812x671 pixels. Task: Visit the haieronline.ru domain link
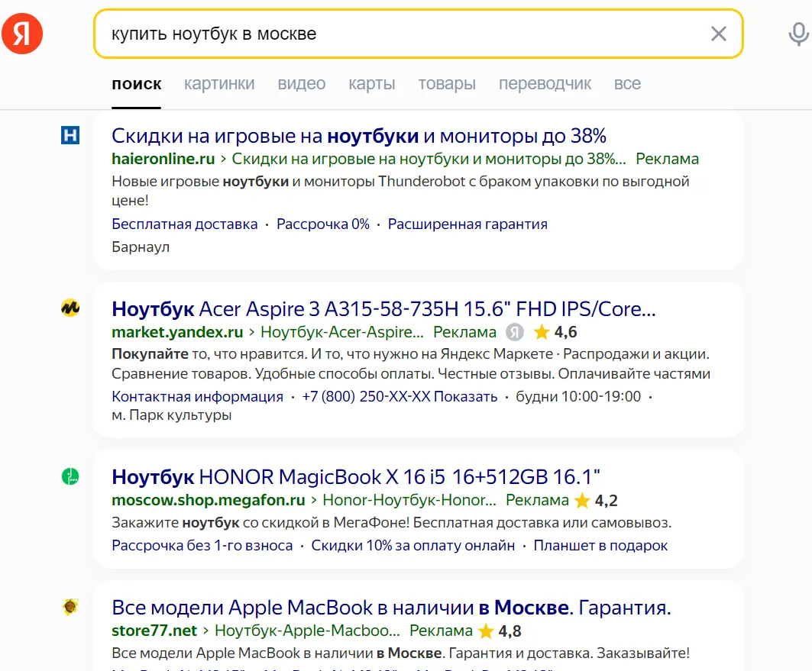tap(163, 159)
